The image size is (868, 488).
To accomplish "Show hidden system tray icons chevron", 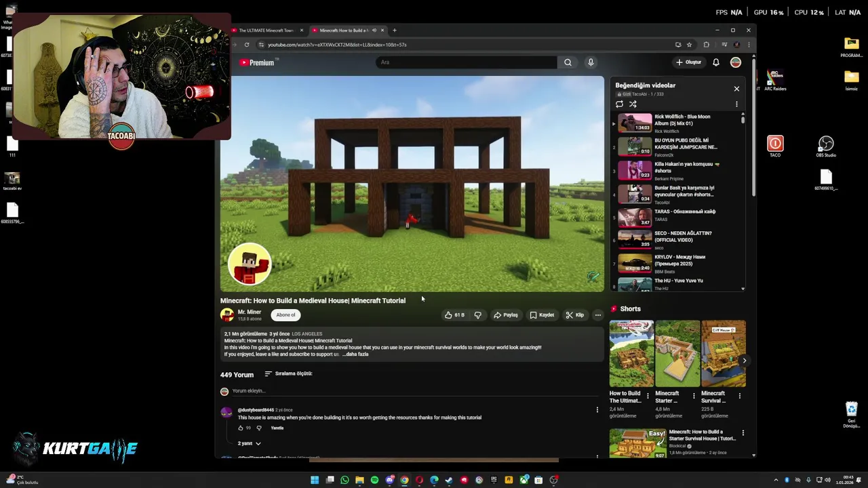I will (x=776, y=480).
